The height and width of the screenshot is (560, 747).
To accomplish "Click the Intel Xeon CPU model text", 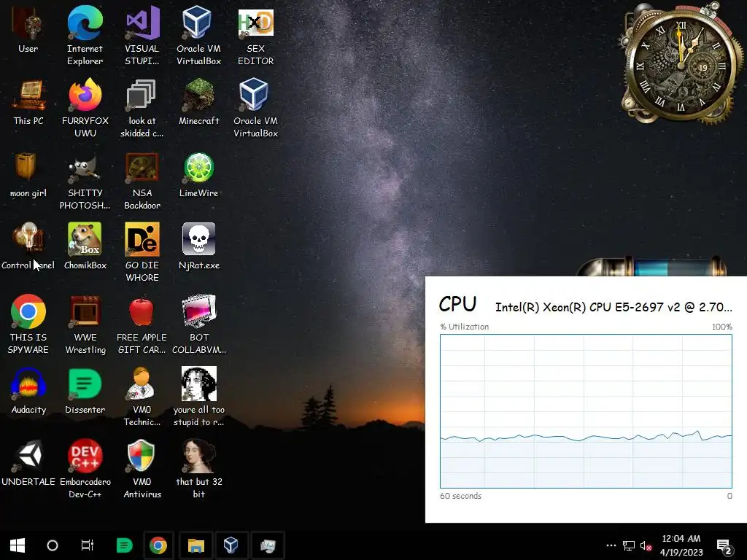I will click(614, 307).
